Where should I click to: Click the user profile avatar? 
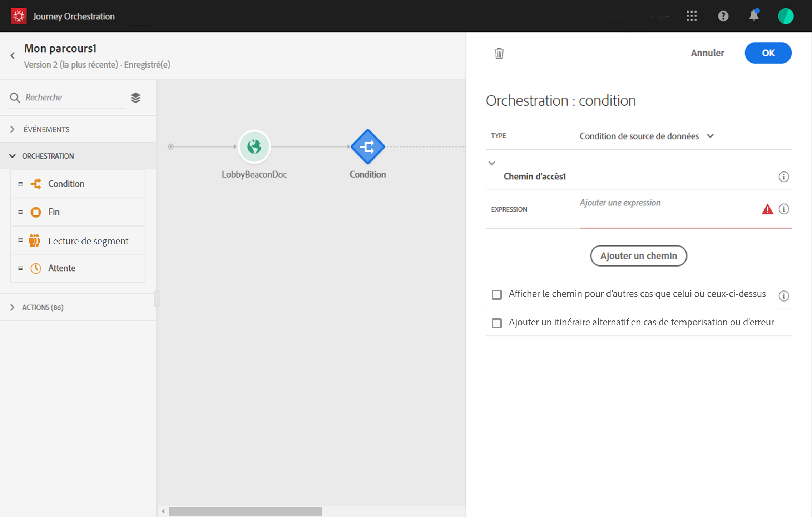(x=785, y=16)
